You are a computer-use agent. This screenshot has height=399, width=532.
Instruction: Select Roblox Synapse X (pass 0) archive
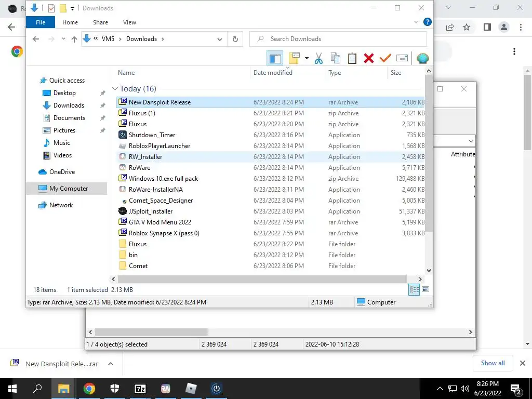point(270,233)
